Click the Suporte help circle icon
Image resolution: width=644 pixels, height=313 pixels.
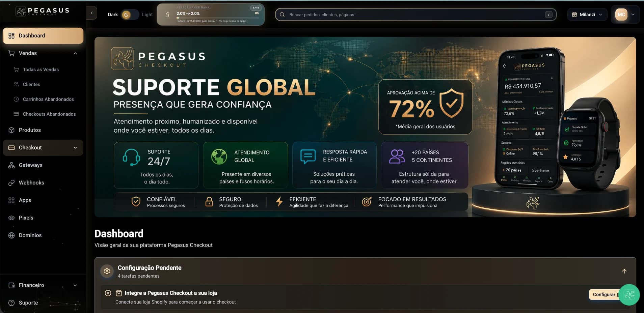coord(11,303)
